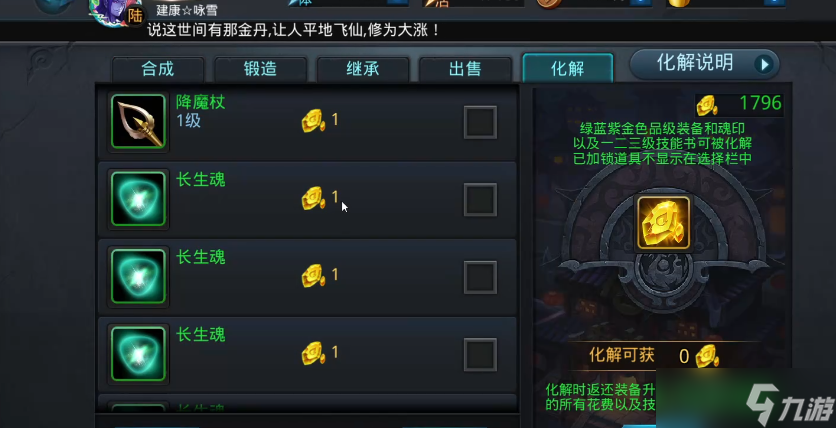Tick the first 长生魂 checkbox

480,199
